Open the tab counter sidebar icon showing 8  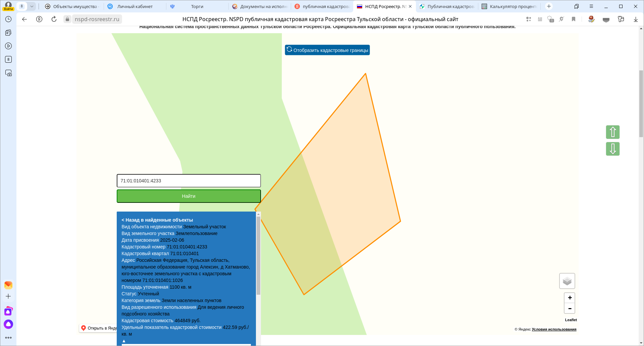tap(8, 59)
